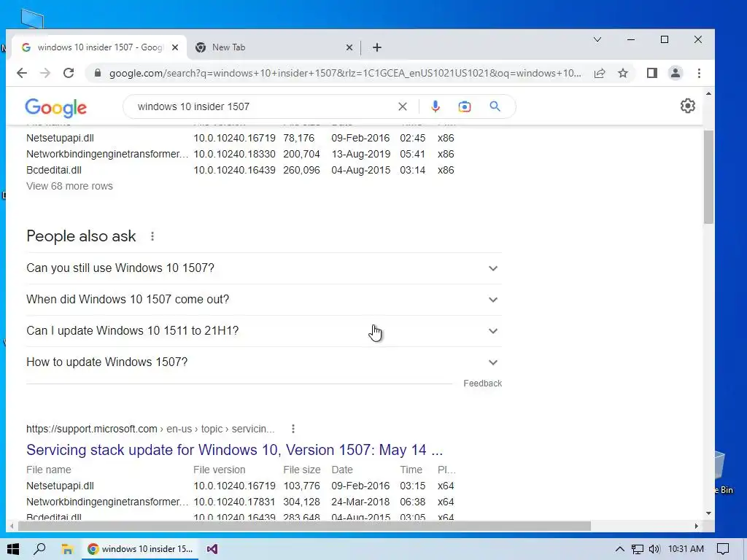Screen dimensions: 747x560
Task: Reload the current page
Action: [x=69, y=73]
